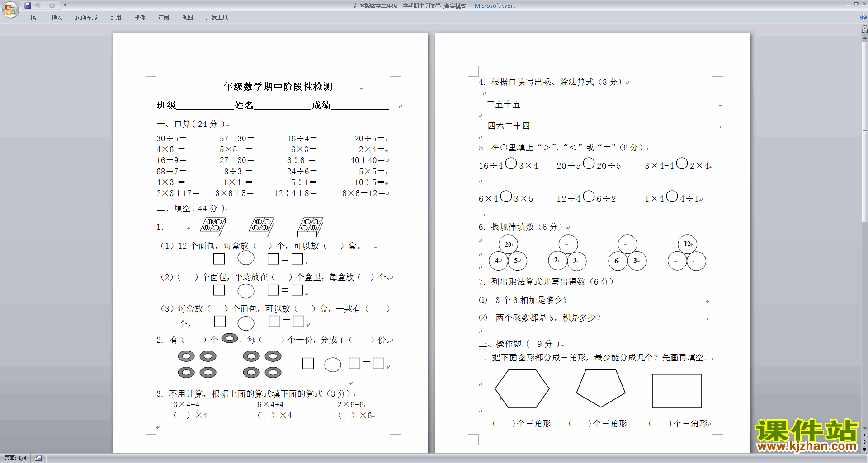Click the Previous Page double-arrow button
This screenshot has width=868, height=463.
click(864, 435)
